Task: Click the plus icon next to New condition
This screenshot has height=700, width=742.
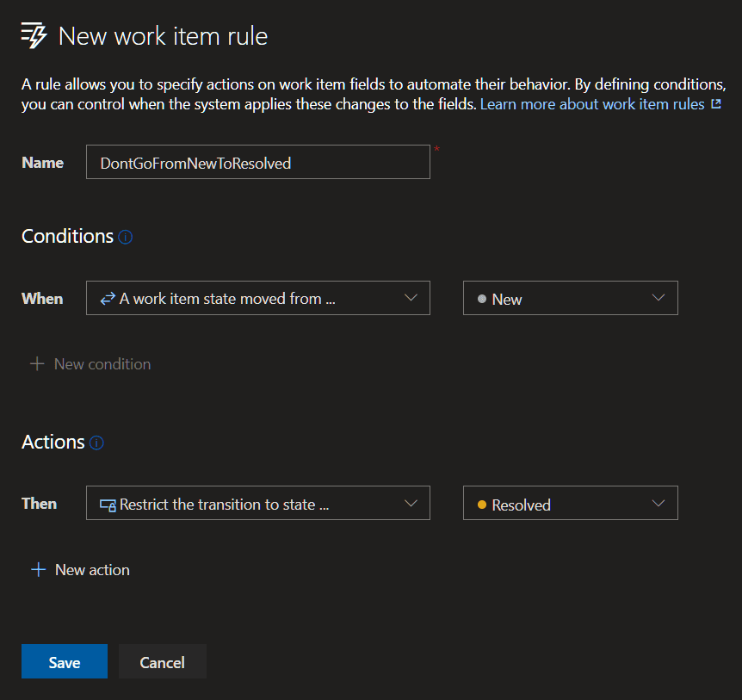Action: tap(37, 364)
